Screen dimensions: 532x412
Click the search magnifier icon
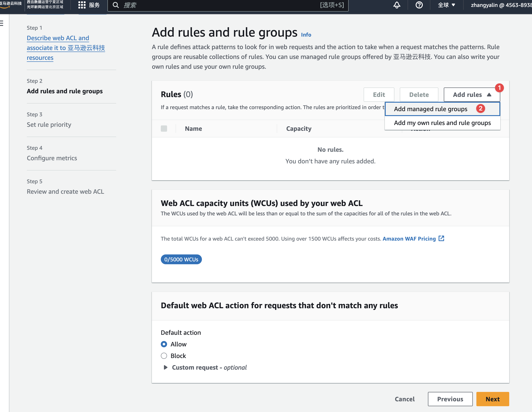tap(116, 5)
